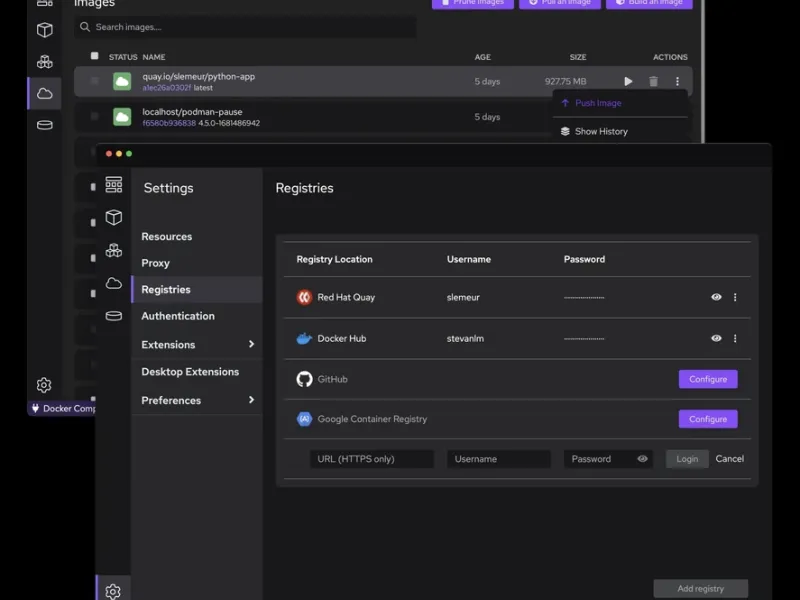Delete the quay.io/slemeur/python-app image
The width and height of the screenshot is (800, 600).
point(653,81)
